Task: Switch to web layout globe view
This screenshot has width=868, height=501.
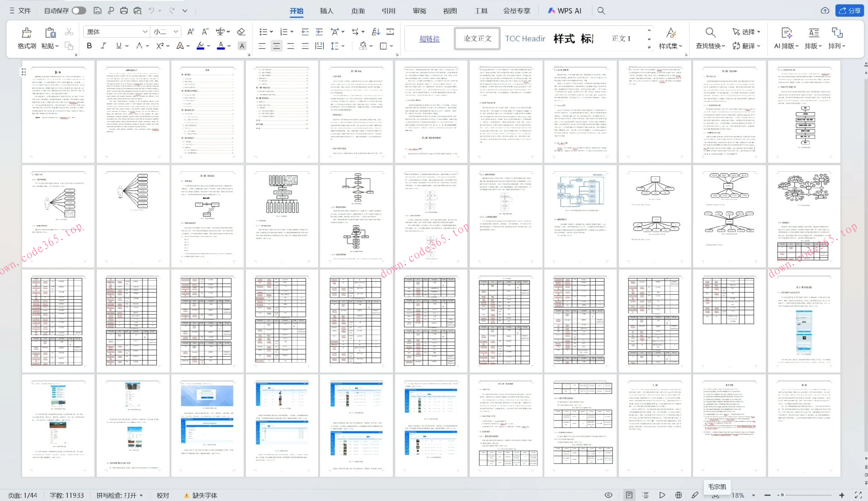Action: [679, 495]
